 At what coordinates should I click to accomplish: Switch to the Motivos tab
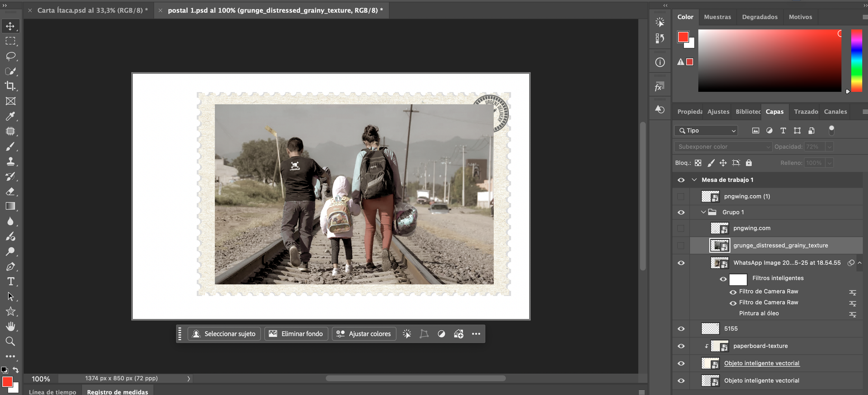coord(800,17)
